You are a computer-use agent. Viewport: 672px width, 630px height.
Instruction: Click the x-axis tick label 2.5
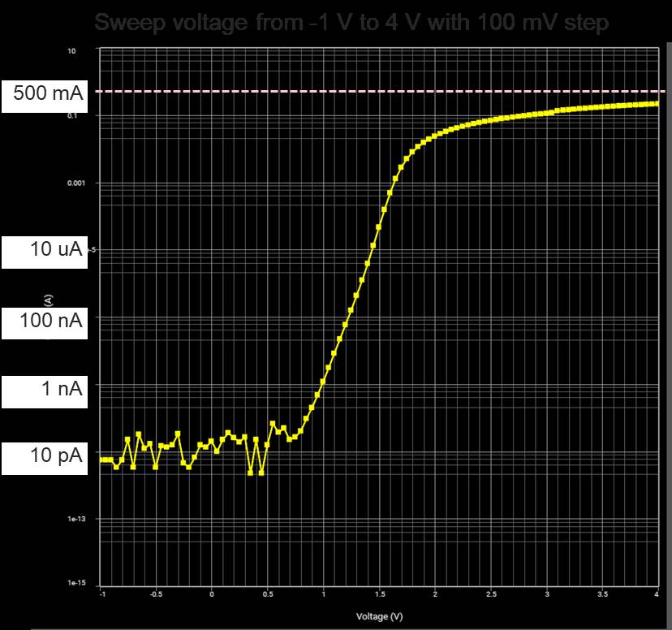490,594
